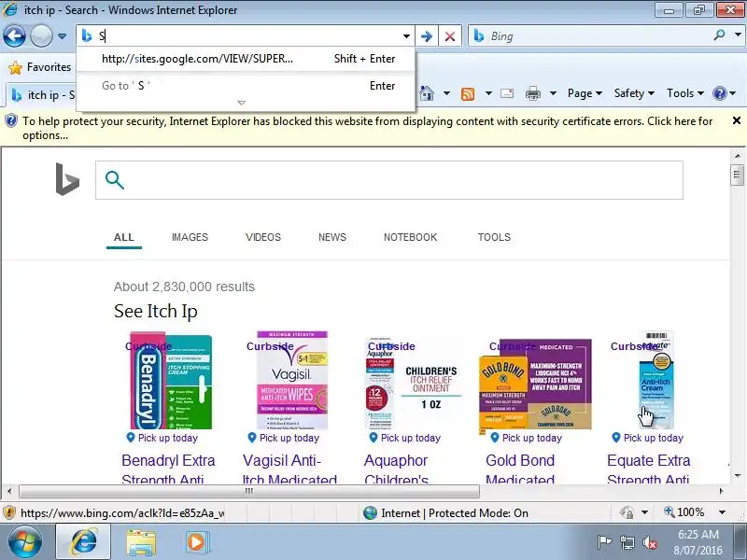Expand more suggestions chevron in address dropdown
The image size is (747, 560).
(x=242, y=103)
